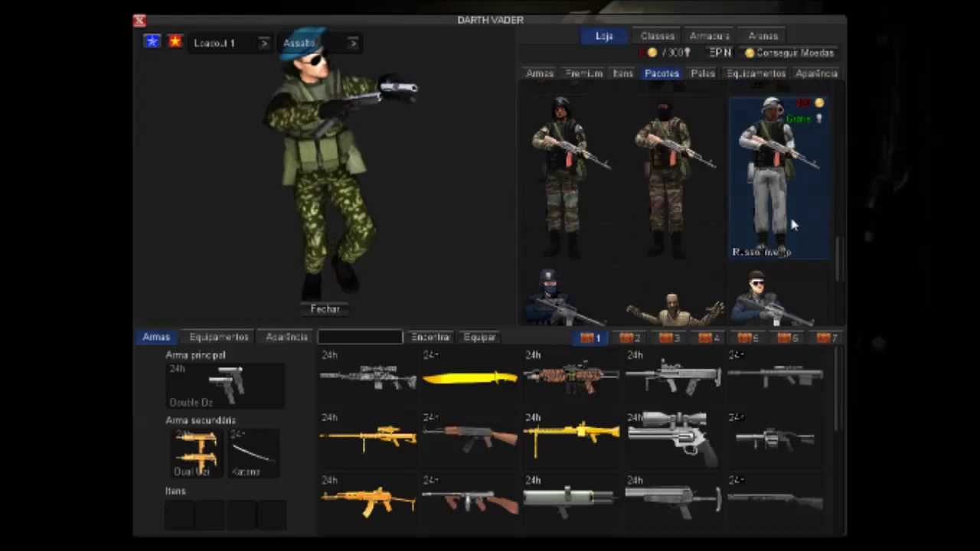Click the Encontrar button
This screenshot has height=551, width=980.
[430, 337]
